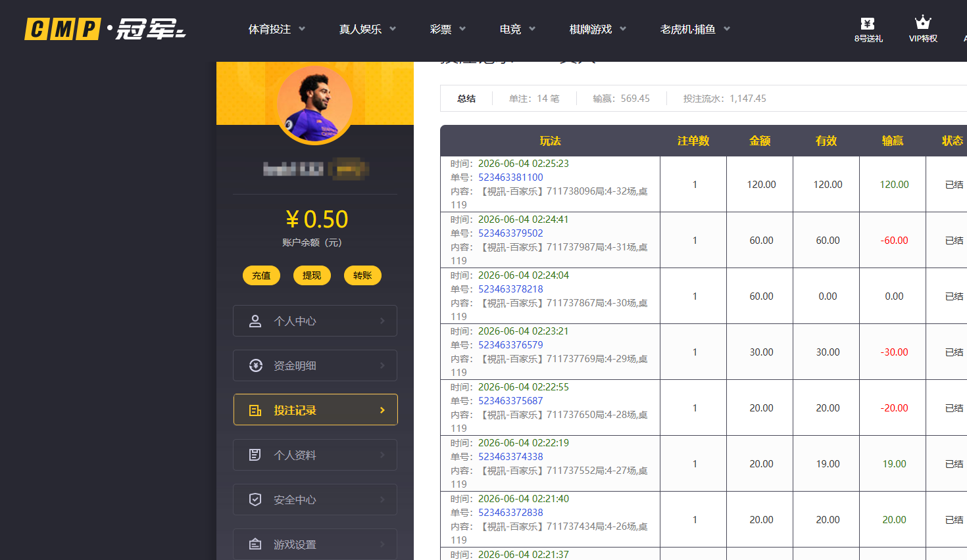Open order number 523463375687
967x560 pixels.
(x=510, y=401)
